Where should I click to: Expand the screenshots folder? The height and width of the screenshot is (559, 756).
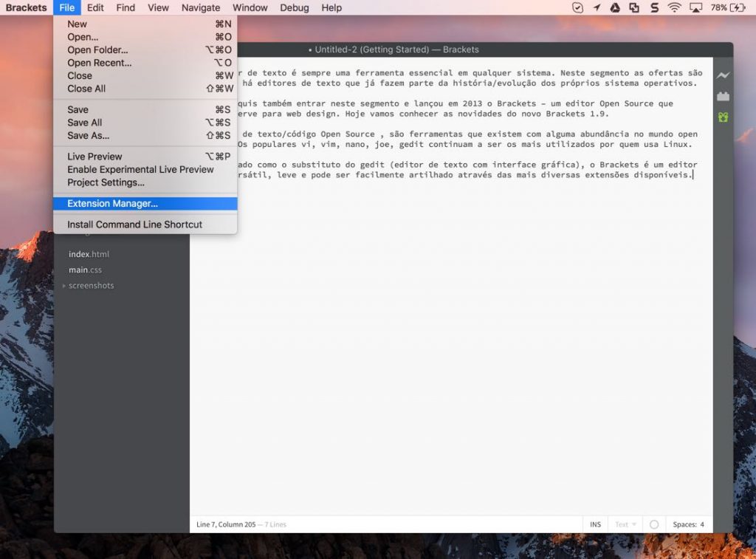[x=66, y=285]
